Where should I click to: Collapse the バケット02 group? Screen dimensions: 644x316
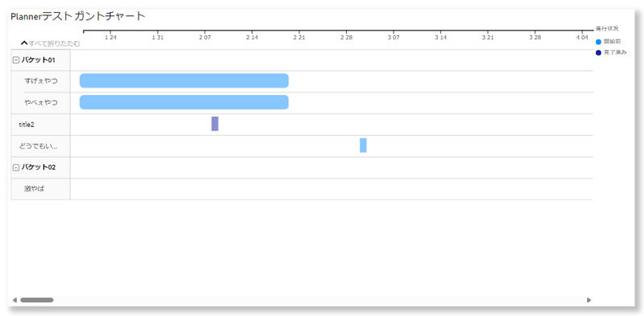[x=16, y=167]
